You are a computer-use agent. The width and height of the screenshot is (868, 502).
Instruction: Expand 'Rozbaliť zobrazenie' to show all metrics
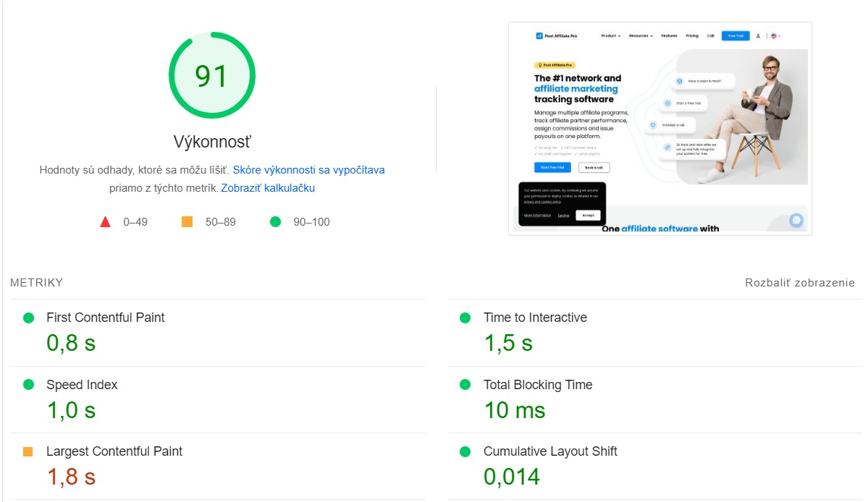click(799, 283)
